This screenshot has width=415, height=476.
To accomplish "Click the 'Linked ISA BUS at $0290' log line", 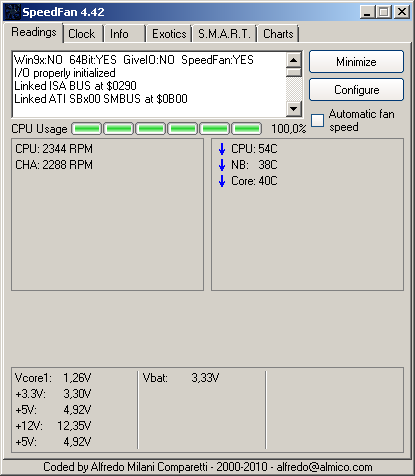I will [75, 86].
